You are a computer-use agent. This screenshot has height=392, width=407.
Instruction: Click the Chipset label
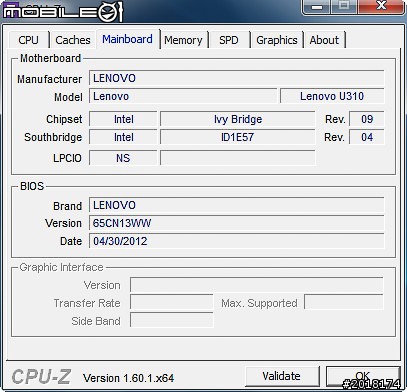(x=64, y=119)
